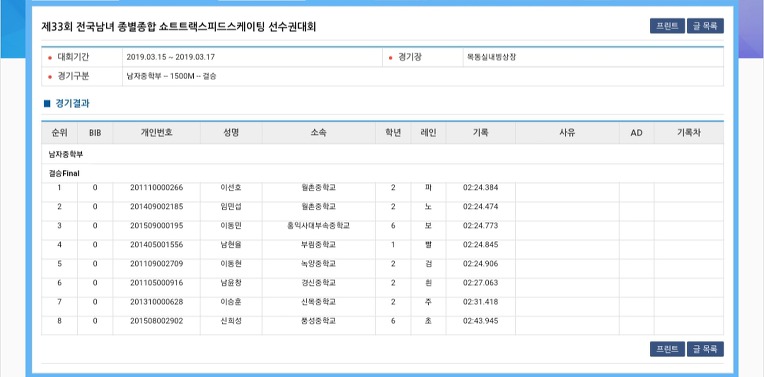Select the name in the 02:24.906 row
This screenshot has height=377, width=764.
tap(231, 264)
